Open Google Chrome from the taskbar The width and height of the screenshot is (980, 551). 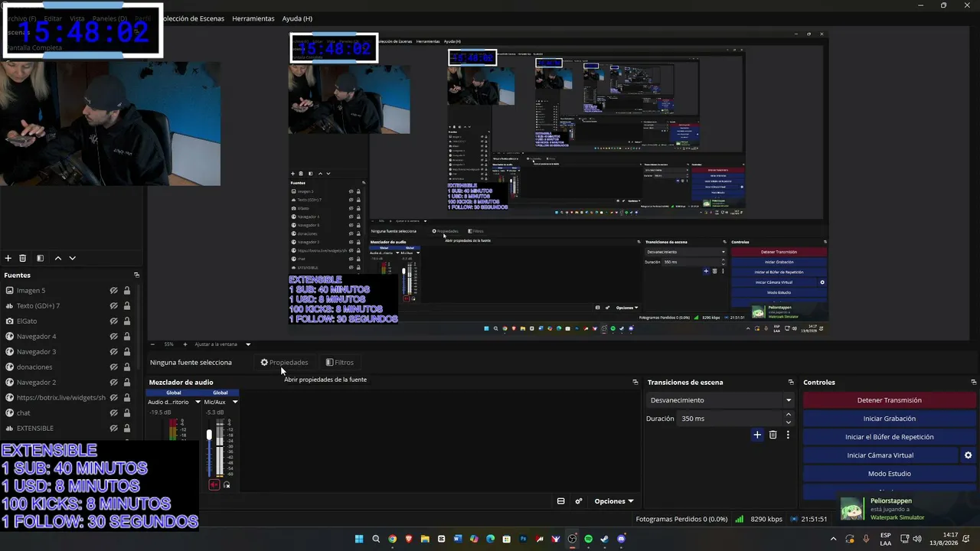[393, 539]
